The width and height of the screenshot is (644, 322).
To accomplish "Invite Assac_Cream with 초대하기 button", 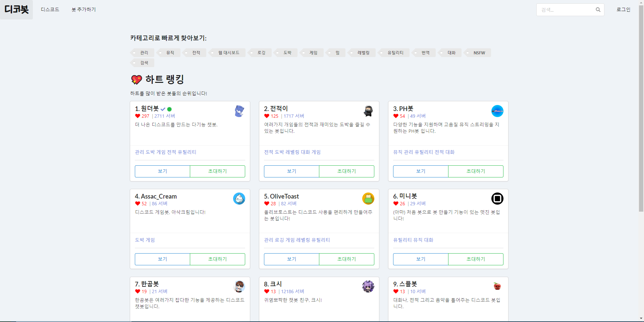I will (x=217, y=259).
